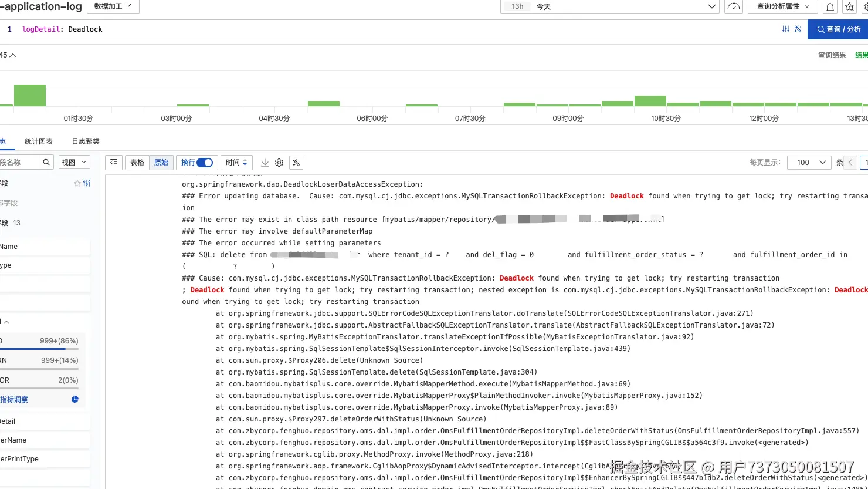This screenshot has height=489, width=868.
Task: Expand the field ending in erName
Action: point(45,440)
